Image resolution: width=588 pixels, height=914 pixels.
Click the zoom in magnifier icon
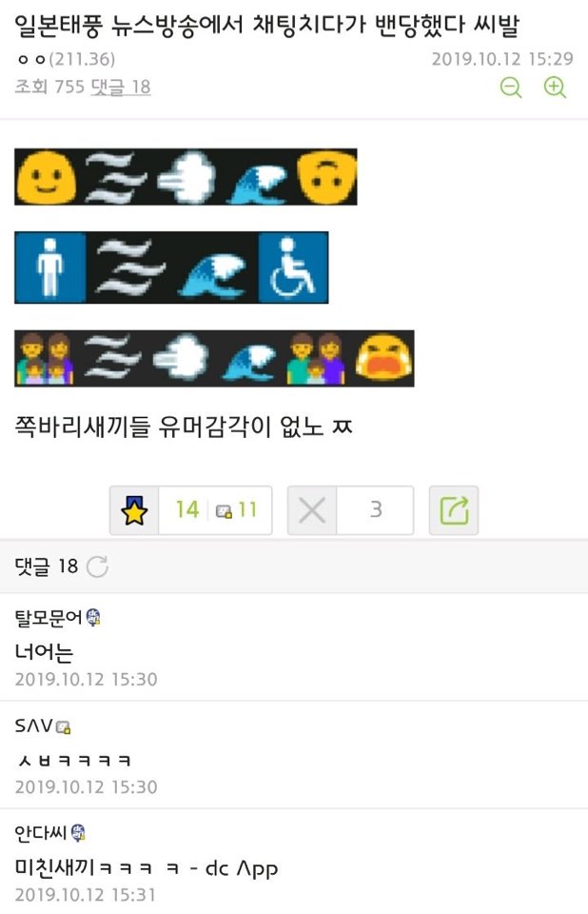point(555,88)
